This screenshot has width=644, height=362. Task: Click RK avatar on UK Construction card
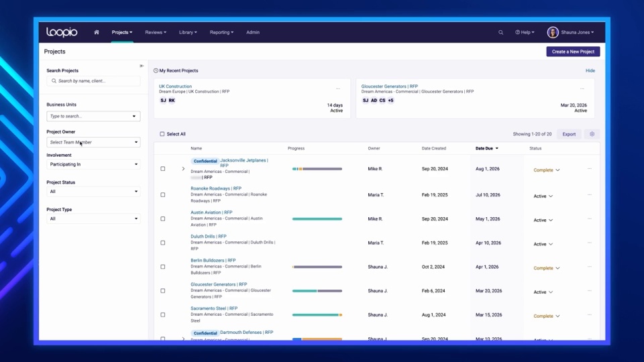172,100
